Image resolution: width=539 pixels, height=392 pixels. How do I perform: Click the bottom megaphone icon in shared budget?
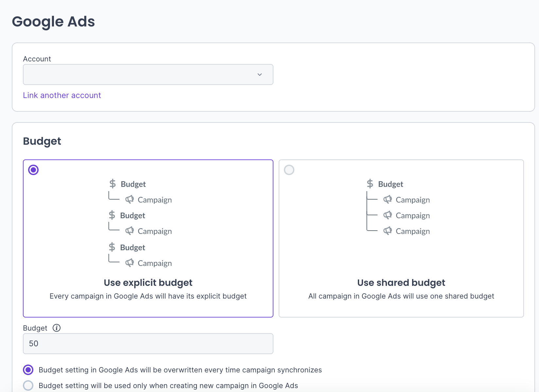click(x=388, y=231)
